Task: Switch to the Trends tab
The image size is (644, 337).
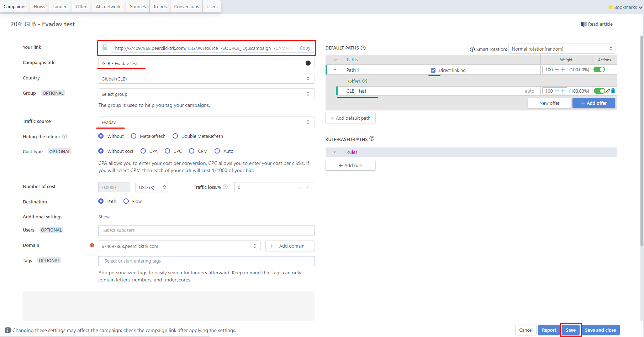Action: coord(160,6)
